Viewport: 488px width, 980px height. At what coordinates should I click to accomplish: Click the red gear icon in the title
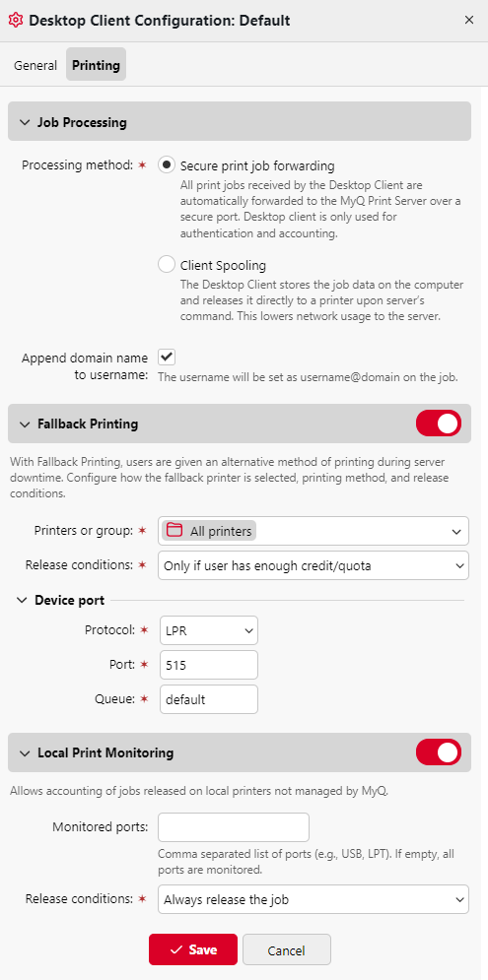coord(17,20)
